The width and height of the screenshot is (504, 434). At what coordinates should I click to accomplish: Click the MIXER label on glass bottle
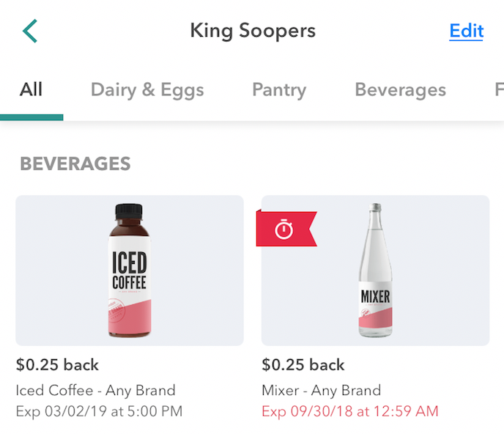[375, 297]
